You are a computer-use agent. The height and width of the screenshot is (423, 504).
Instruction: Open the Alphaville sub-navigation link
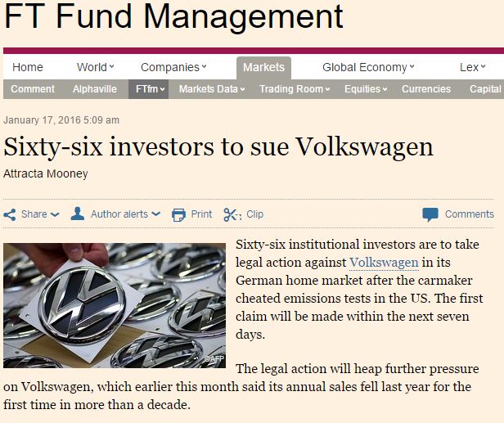(95, 89)
